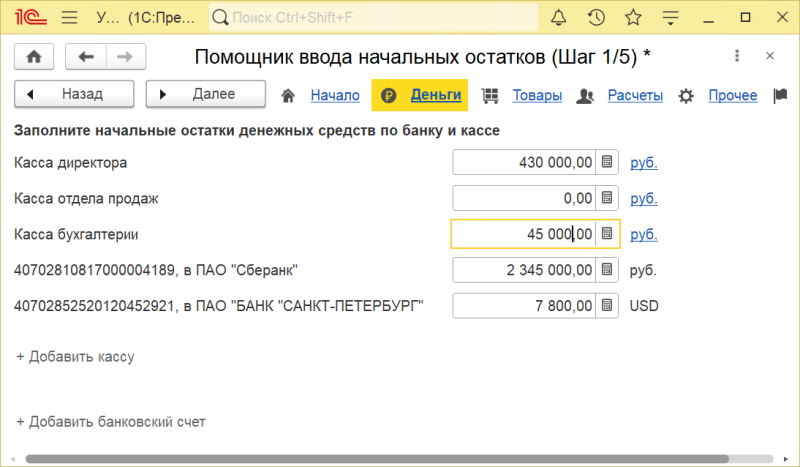Switch to Деньги step
This screenshot has width=800, height=467.
(436, 95)
